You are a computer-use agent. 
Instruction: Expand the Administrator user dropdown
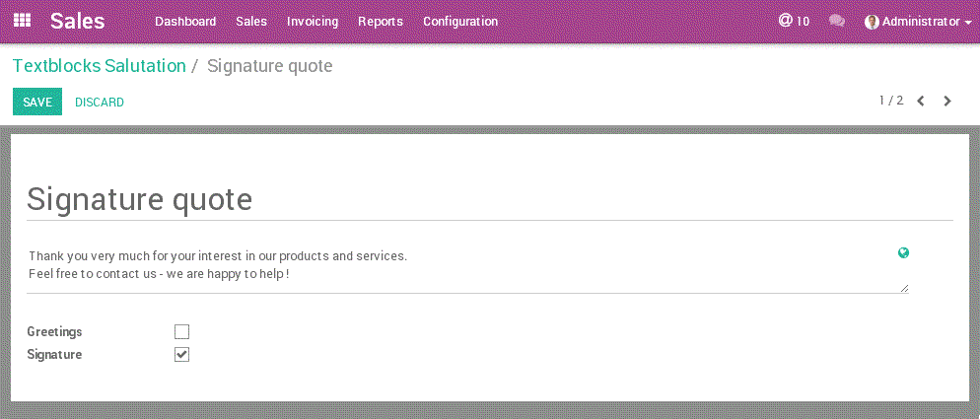point(918,22)
